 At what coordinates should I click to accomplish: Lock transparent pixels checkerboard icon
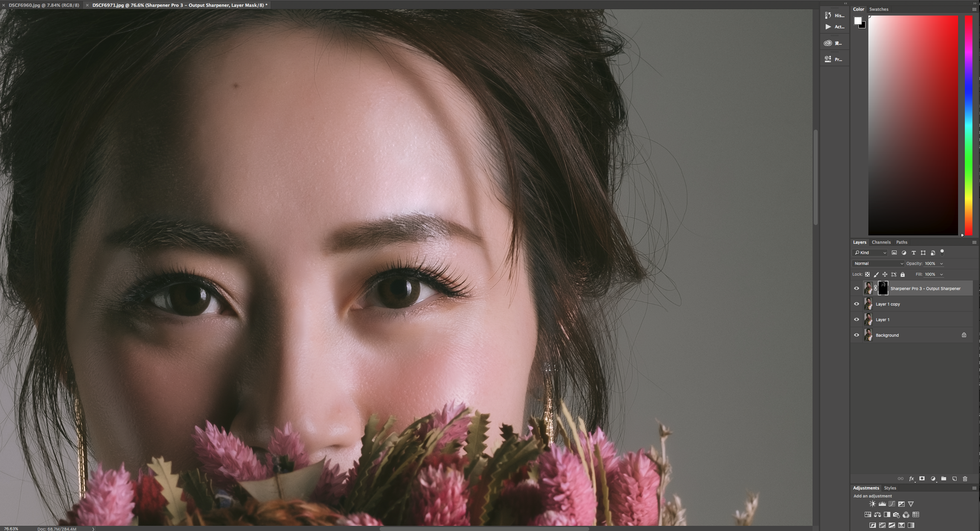[x=867, y=274]
